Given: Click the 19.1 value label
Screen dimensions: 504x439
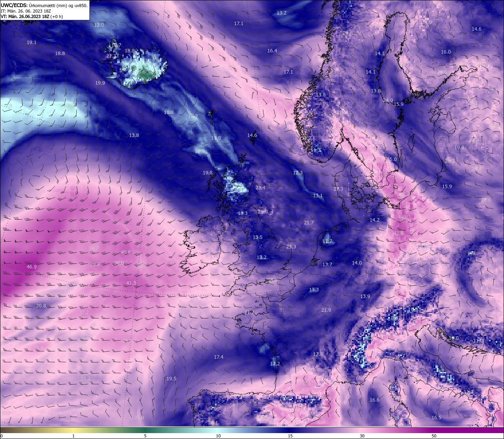Looking at the screenshot, I should pyautogui.click(x=31, y=43).
